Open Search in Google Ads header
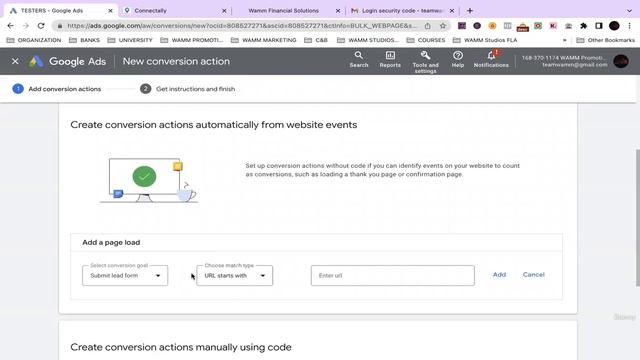640x360 pixels. pos(359,59)
